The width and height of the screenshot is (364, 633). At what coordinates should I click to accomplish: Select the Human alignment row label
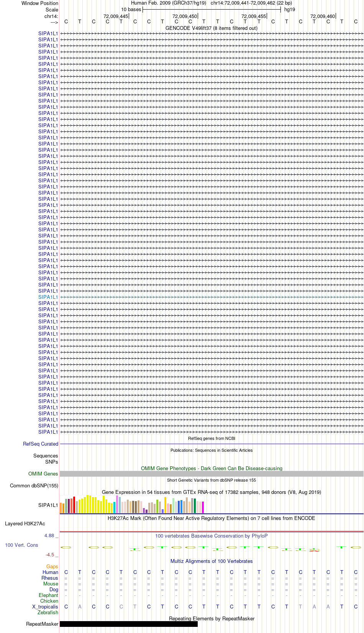[50, 572]
